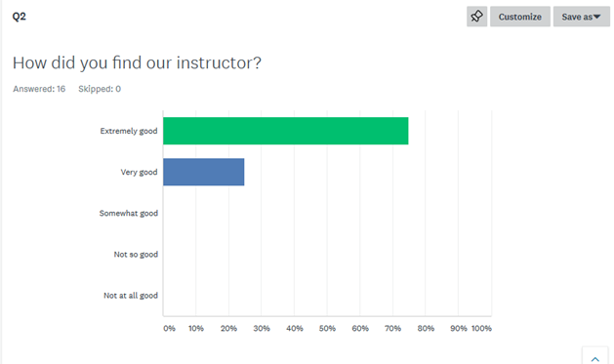Click the 100% axis label
The image size is (614, 364).
pyautogui.click(x=481, y=329)
